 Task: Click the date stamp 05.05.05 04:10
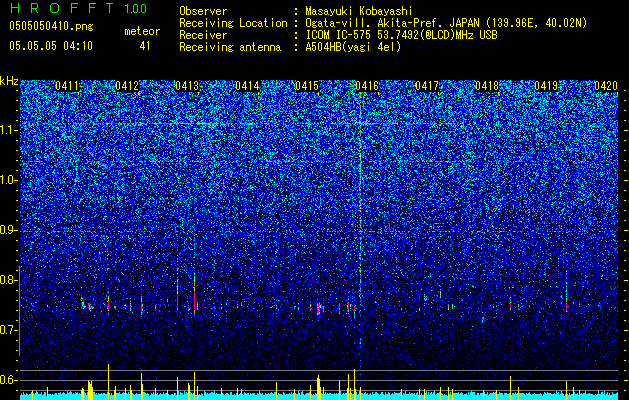pos(51,46)
